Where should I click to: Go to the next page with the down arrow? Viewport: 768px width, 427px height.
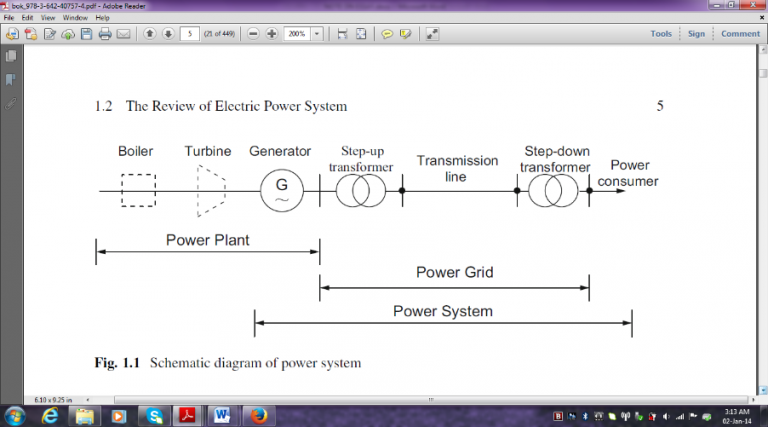pos(167,34)
